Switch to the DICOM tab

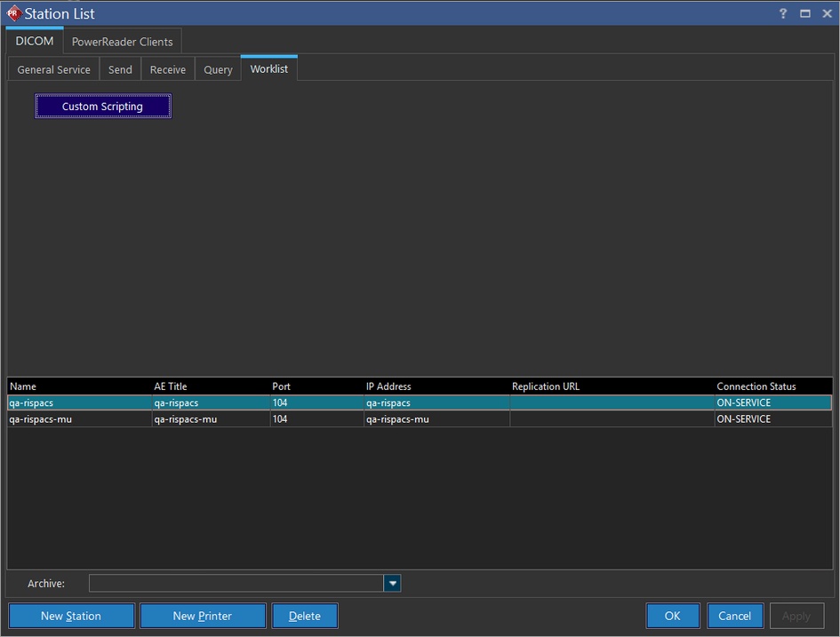pos(35,42)
